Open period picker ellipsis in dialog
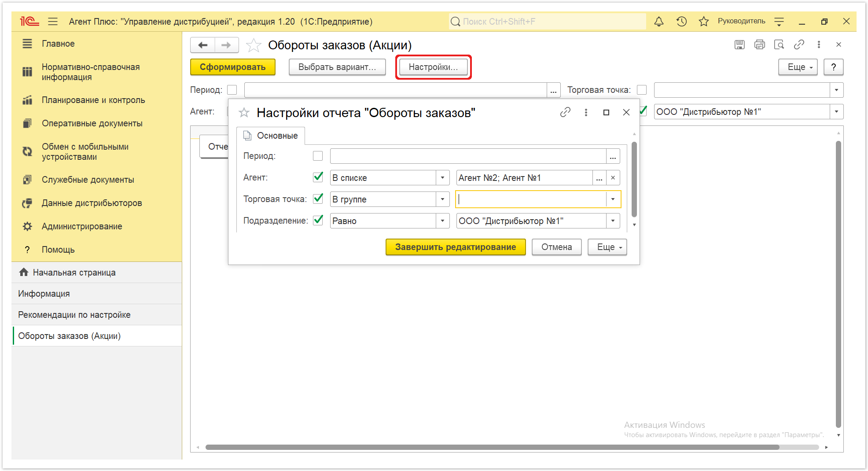Image resolution: width=868 pixels, height=471 pixels. [613, 156]
